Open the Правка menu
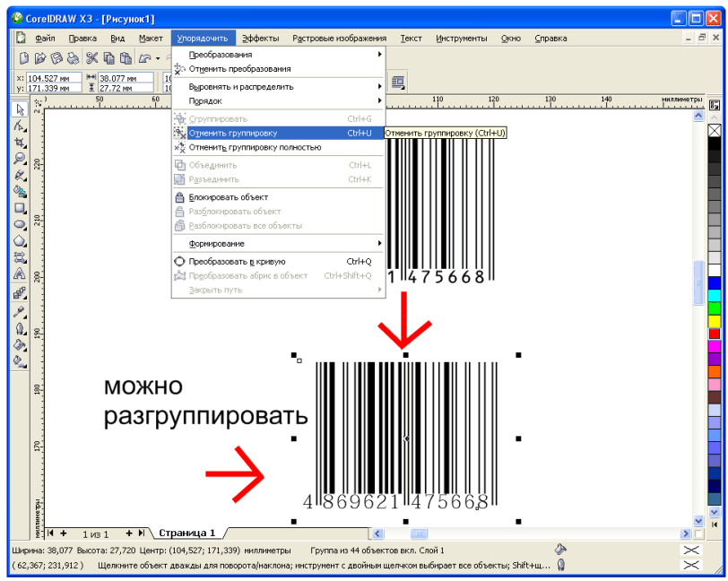 pyautogui.click(x=82, y=39)
